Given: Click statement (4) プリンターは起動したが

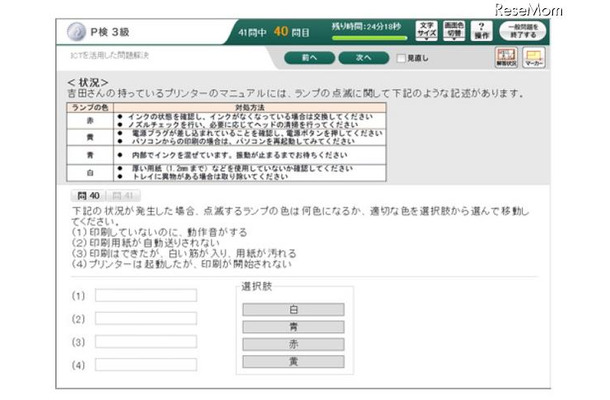Looking at the screenshot, I should click(x=181, y=264).
